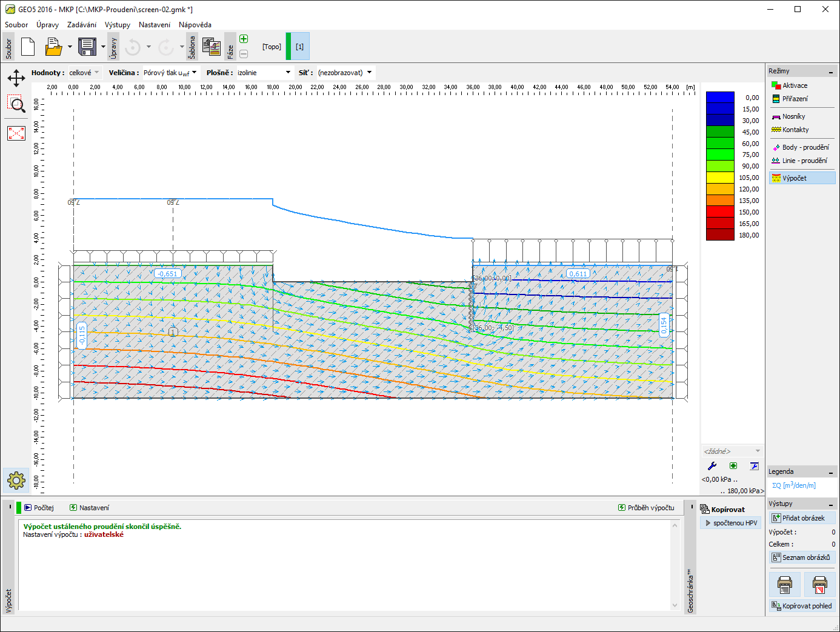Click the output log scroll down arrow
This screenshot has width=840, height=632.
click(x=675, y=605)
